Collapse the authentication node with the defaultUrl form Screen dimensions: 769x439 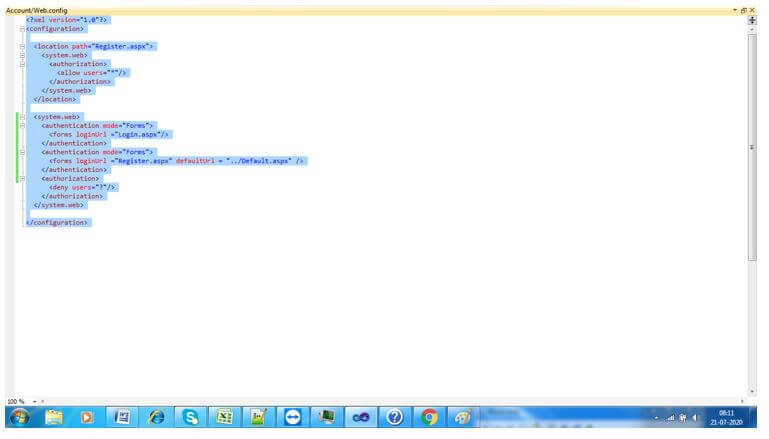click(22, 153)
